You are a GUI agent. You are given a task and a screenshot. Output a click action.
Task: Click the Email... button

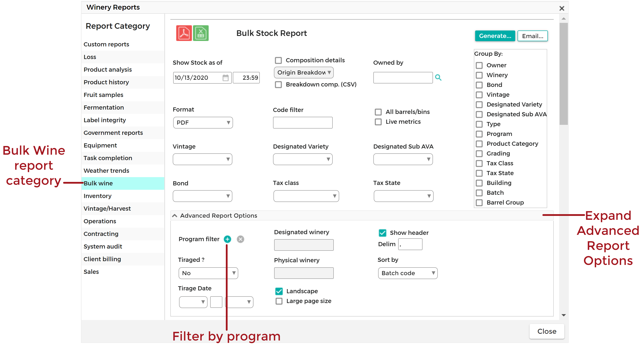pyautogui.click(x=532, y=36)
